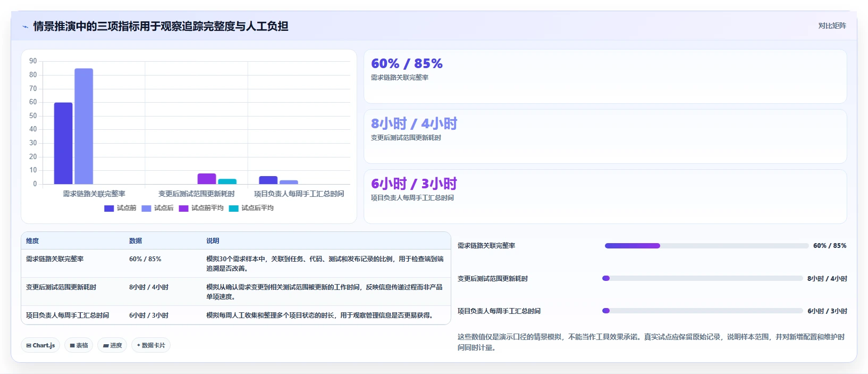Click the 8小时 / 4小时 card headline value
Image resolution: width=868 pixels, height=374 pixels.
coord(414,124)
